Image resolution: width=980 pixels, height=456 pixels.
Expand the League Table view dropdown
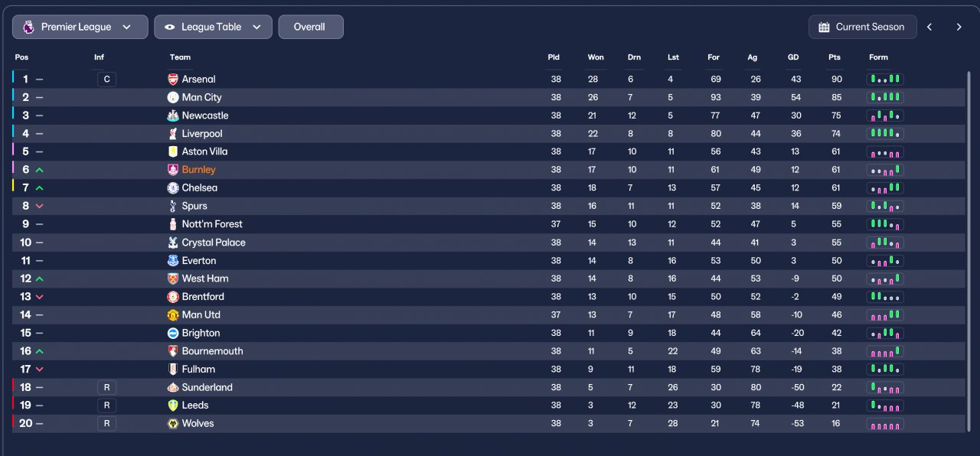pyautogui.click(x=213, y=27)
